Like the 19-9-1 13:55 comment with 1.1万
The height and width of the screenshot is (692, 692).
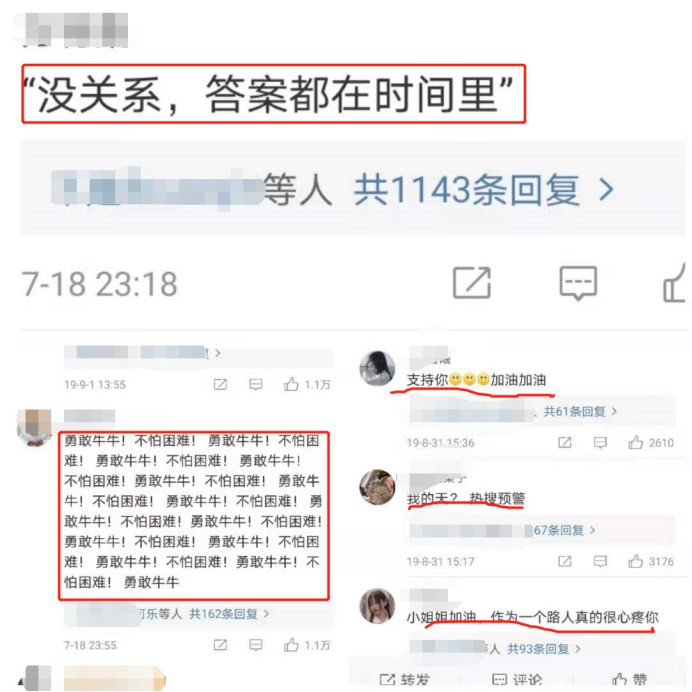tap(306, 384)
